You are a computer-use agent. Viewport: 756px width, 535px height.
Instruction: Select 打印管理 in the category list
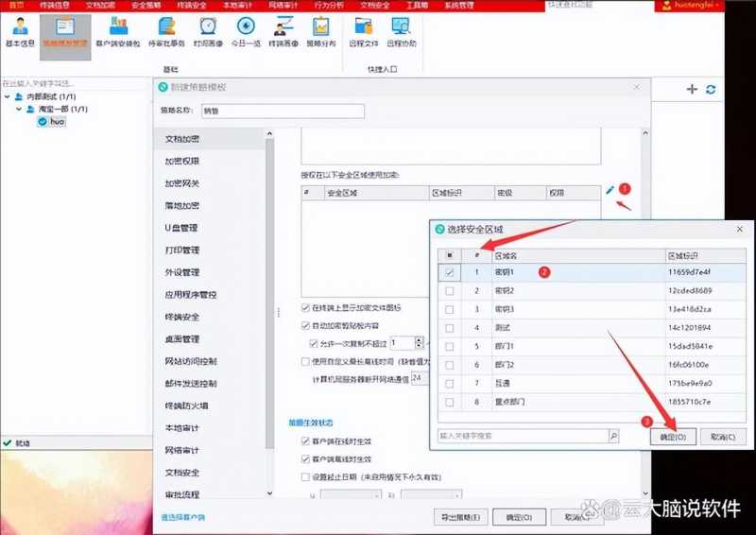coord(181,250)
